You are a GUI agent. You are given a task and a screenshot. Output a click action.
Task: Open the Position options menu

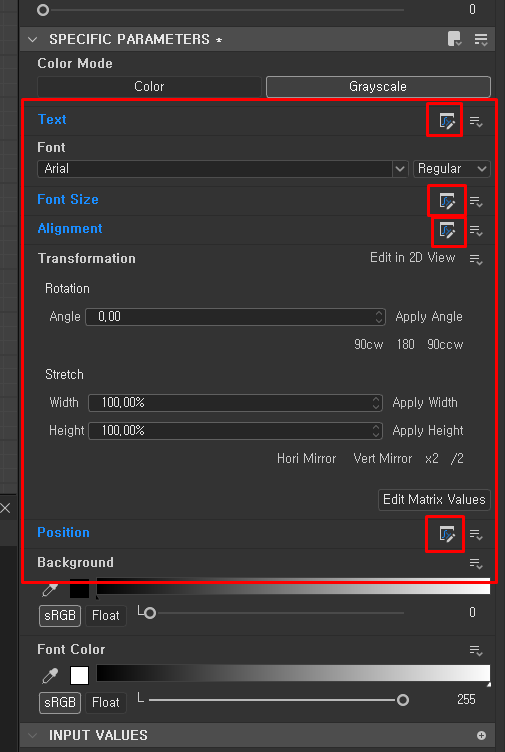tap(476, 534)
